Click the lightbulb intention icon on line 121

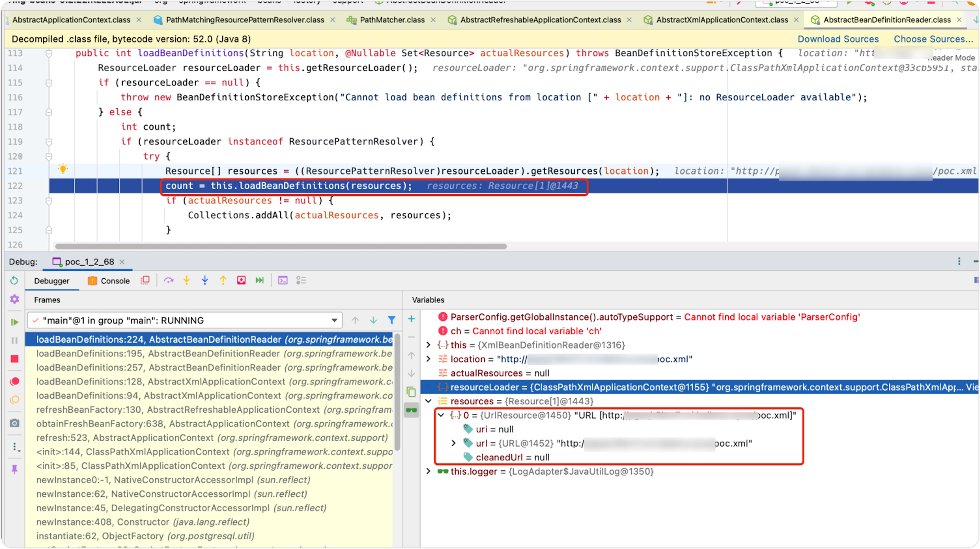click(63, 169)
